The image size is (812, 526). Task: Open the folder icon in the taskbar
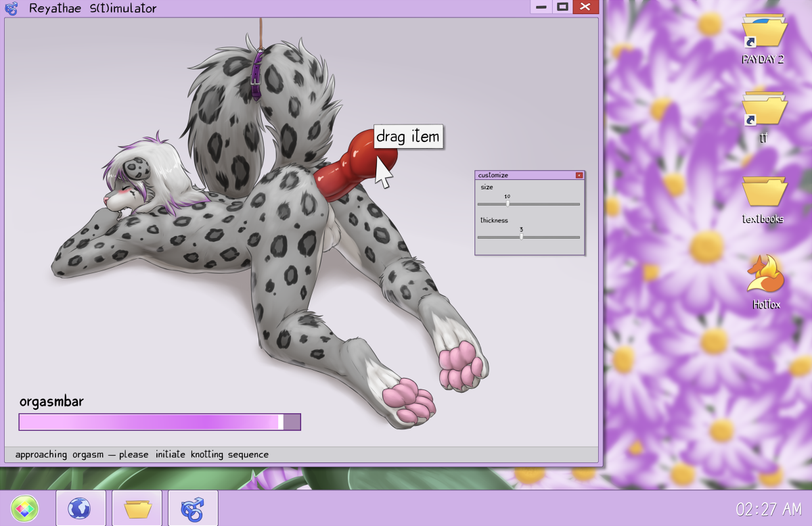[x=137, y=508]
